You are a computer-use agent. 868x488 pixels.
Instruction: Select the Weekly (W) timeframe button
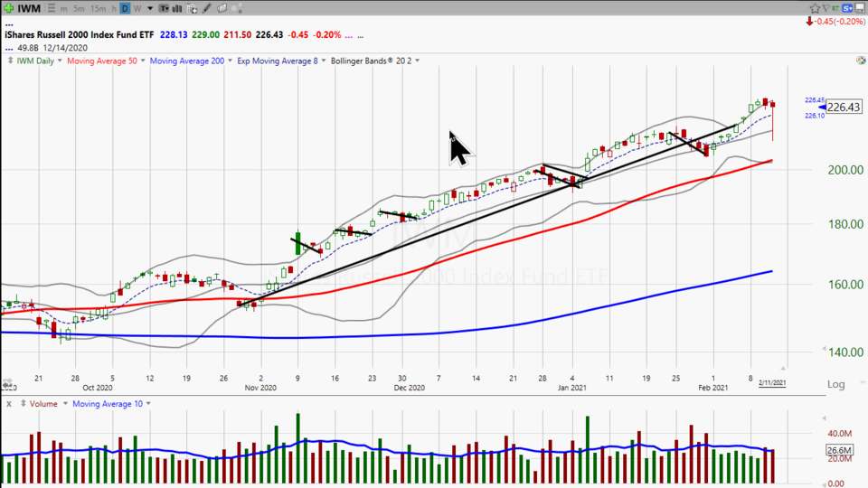[x=137, y=8]
